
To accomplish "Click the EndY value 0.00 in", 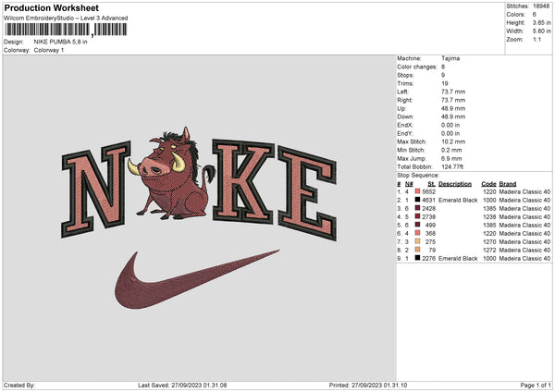I will click(450, 133).
